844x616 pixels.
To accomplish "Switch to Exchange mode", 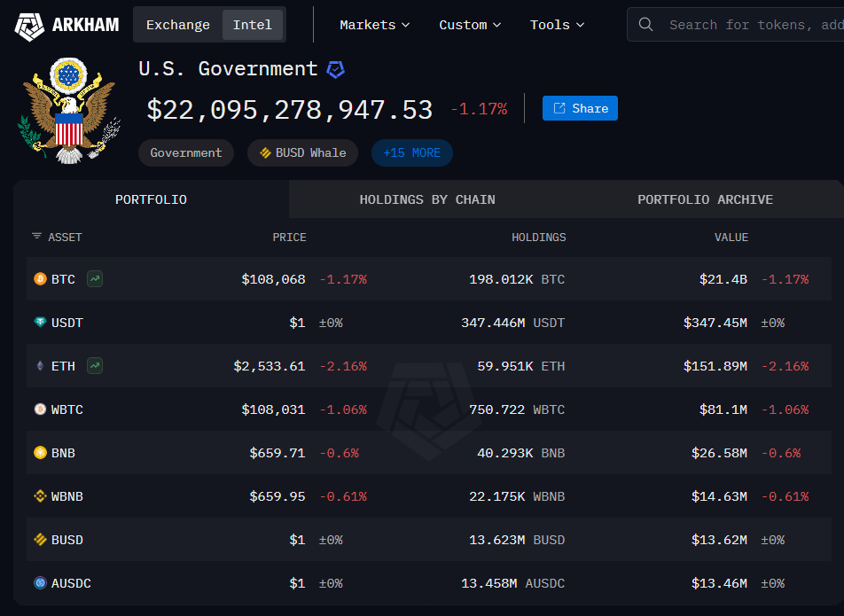I will point(177,25).
